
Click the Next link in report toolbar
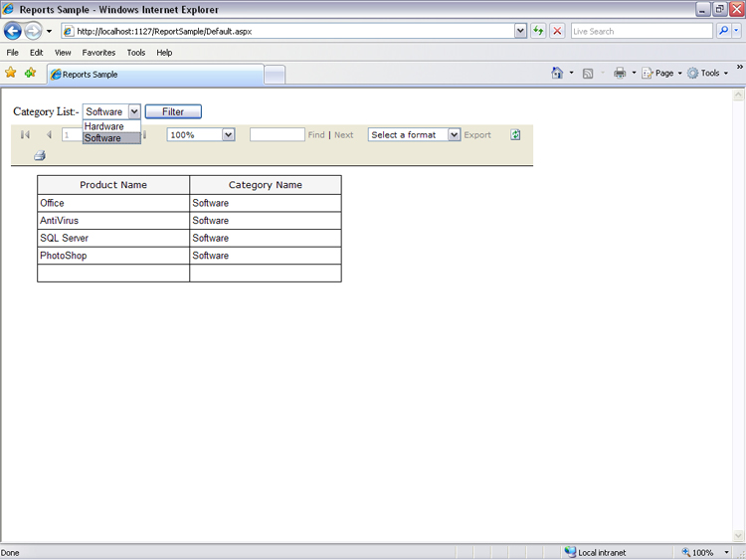point(343,135)
